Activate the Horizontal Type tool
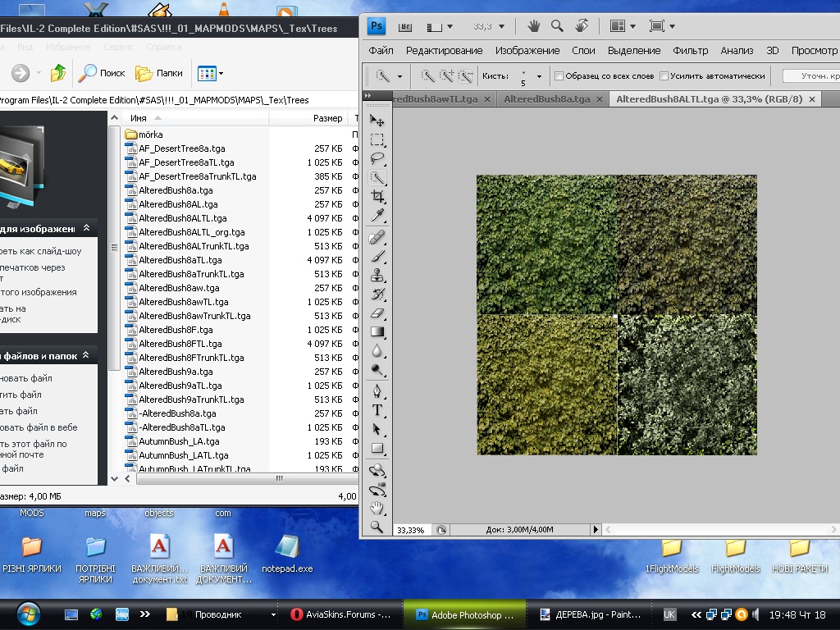Screen dimensions: 840x630 pyautogui.click(x=377, y=409)
